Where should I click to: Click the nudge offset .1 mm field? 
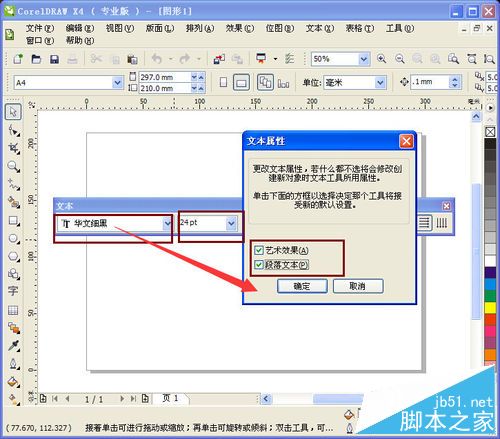point(430,82)
